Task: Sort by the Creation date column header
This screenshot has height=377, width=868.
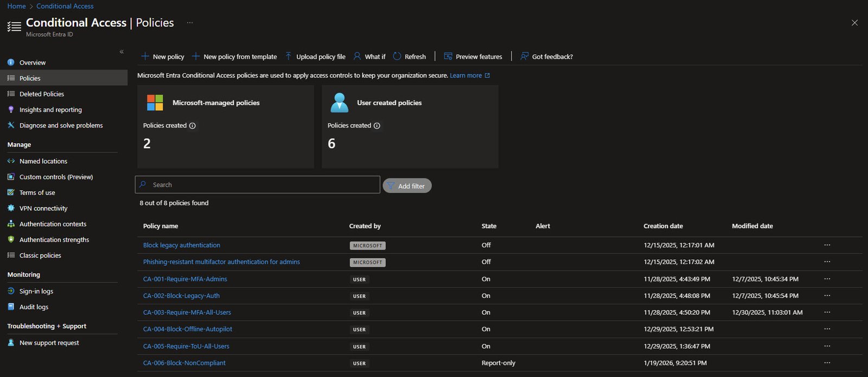Action: click(x=663, y=226)
